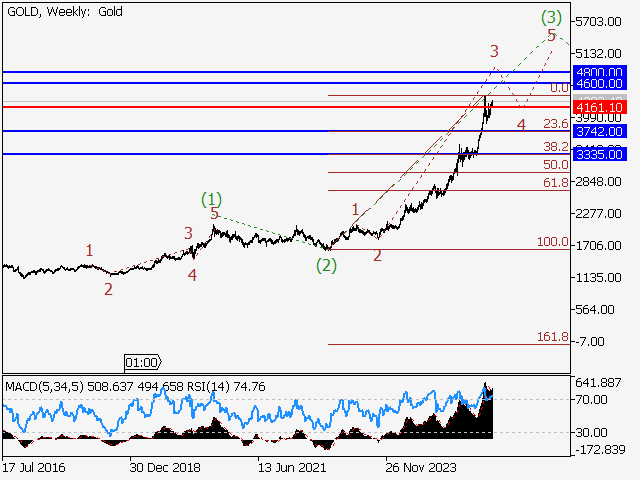Screen dimensions: 640x480
Task: Click the Fibonacci 161.8 level label
Action: [553, 337]
